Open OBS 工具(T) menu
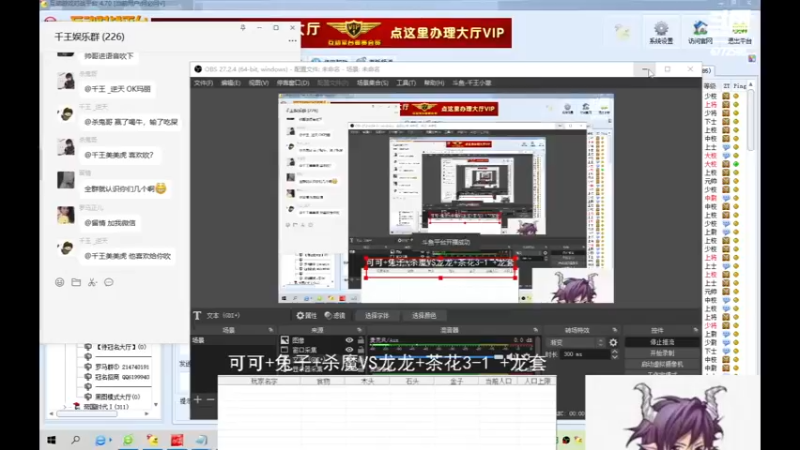800x450 pixels. [406, 83]
